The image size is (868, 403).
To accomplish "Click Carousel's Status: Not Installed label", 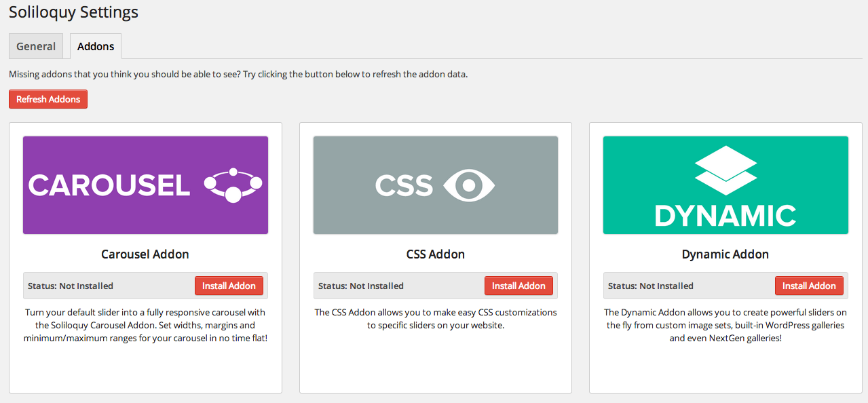I will coord(71,286).
